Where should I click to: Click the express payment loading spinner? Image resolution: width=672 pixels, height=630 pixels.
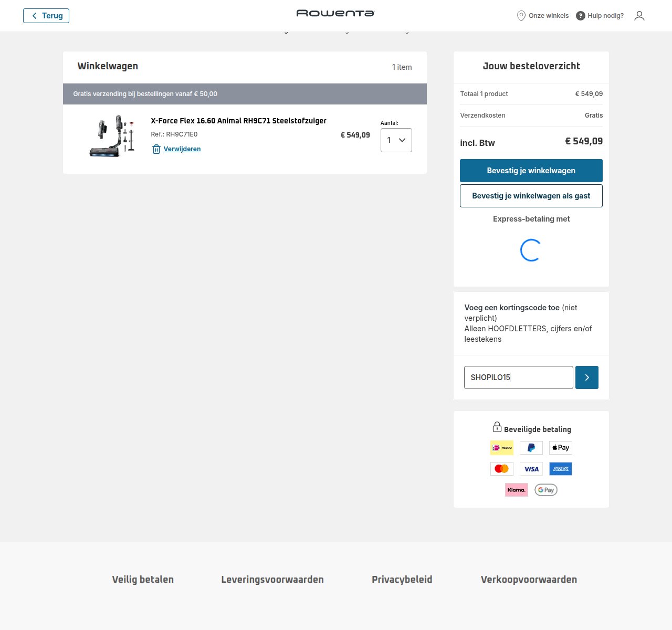click(x=531, y=250)
